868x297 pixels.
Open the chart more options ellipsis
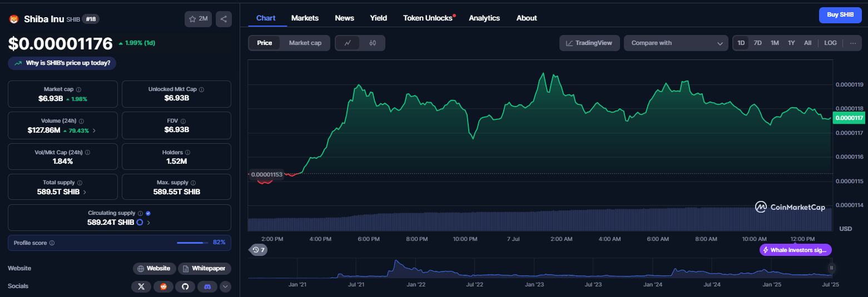(x=853, y=43)
